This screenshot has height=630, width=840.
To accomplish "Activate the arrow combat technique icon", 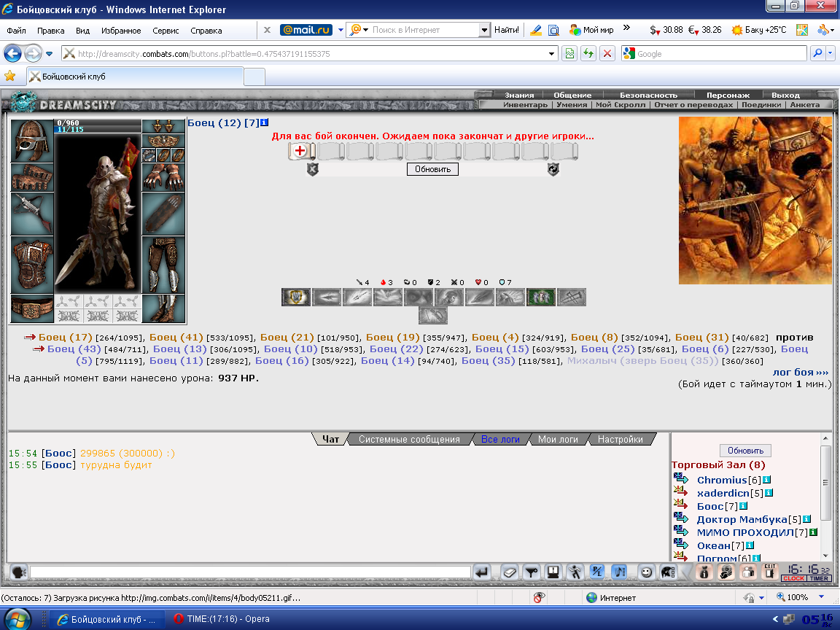I will pyautogui.click(x=326, y=297).
